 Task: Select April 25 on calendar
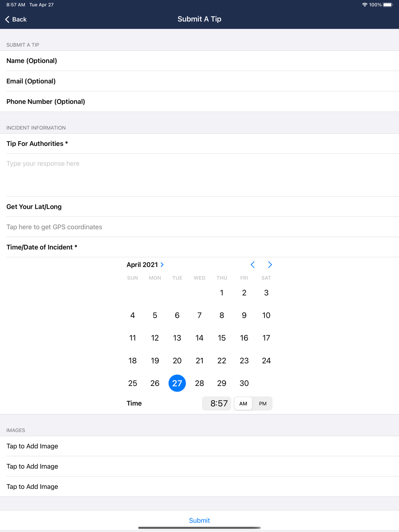[x=132, y=383]
